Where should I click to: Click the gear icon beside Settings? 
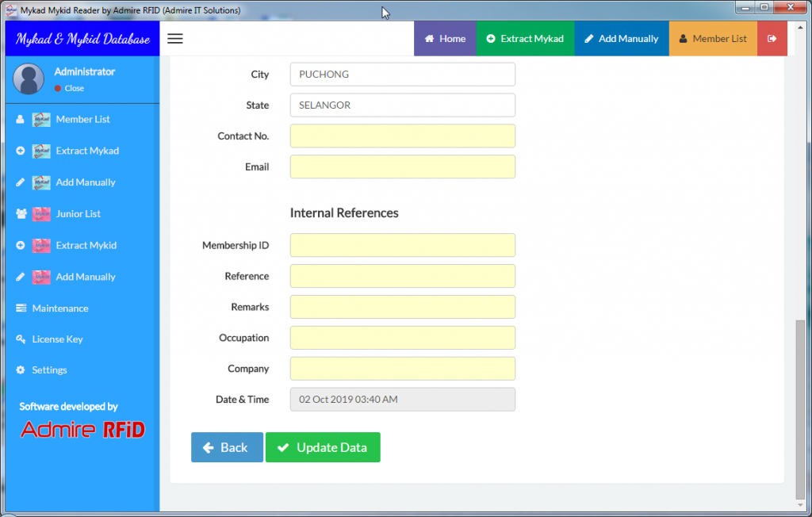(x=21, y=370)
